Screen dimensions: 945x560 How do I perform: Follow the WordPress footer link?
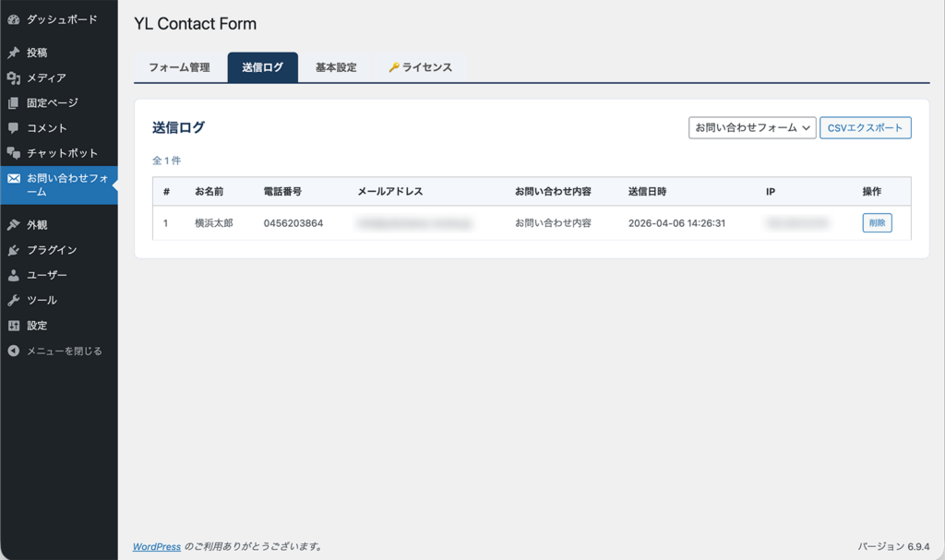157,546
